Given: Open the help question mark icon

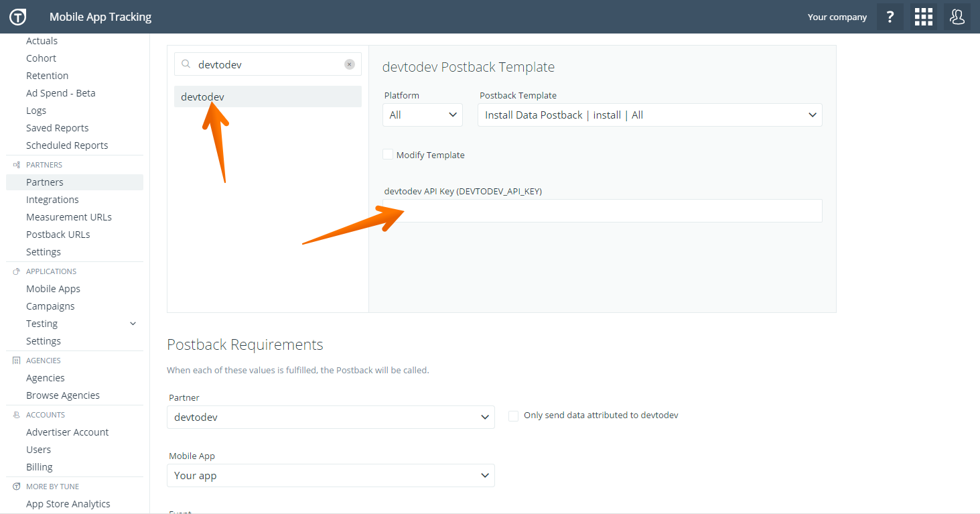Looking at the screenshot, I should pyautogui.click(x=890, y=17).
